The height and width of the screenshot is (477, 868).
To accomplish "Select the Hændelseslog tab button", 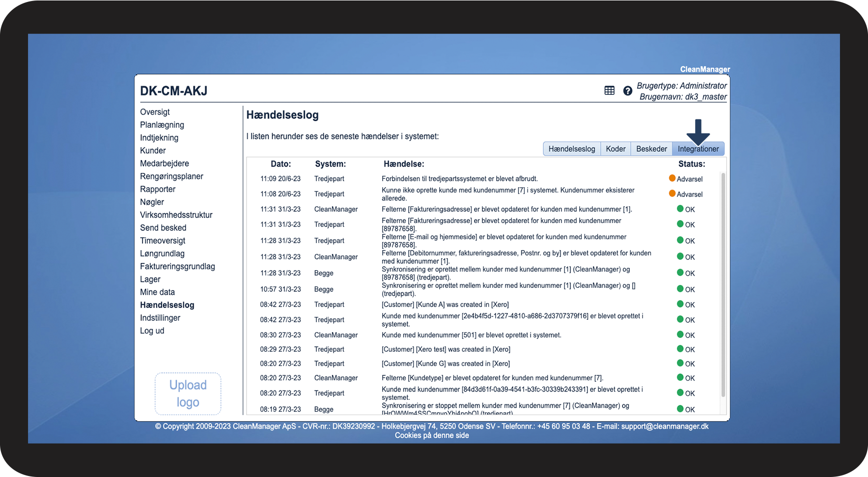I will click(x=572, y=149).
